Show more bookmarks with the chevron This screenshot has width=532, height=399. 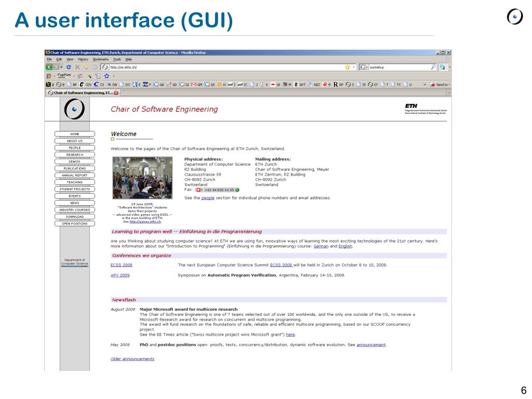(x=425, y=85)
